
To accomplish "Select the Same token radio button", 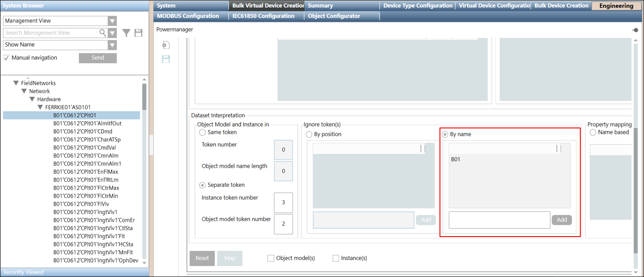I will [203, 132].
